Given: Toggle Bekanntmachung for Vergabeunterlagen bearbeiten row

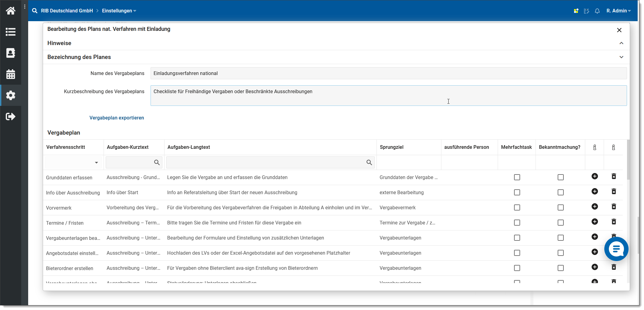Looking at the screenshot, I should tap(560, 238).
